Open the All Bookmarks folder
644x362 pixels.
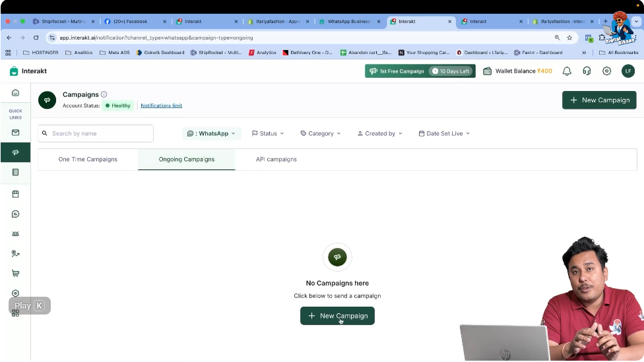(x=618, y=53)
